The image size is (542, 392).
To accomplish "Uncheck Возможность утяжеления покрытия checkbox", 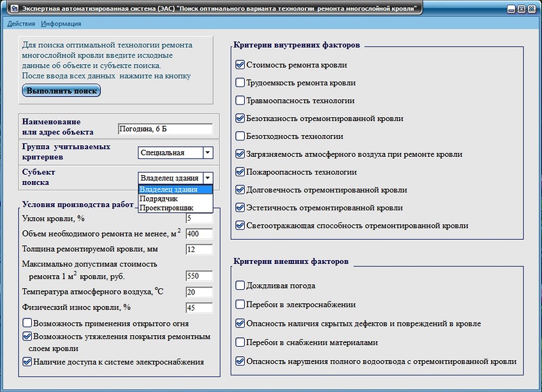I will coord(27,336).
